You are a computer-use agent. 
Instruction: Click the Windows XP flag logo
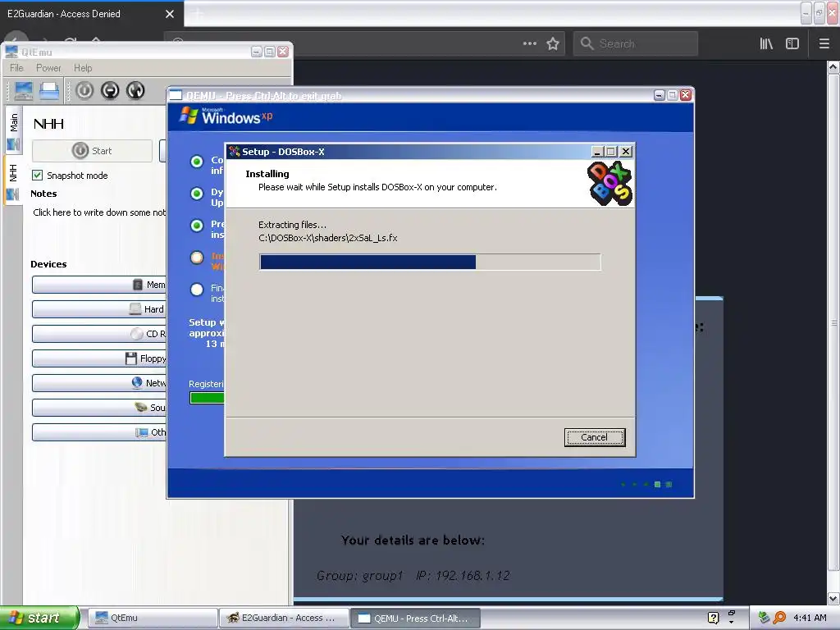tap(188, 115)
